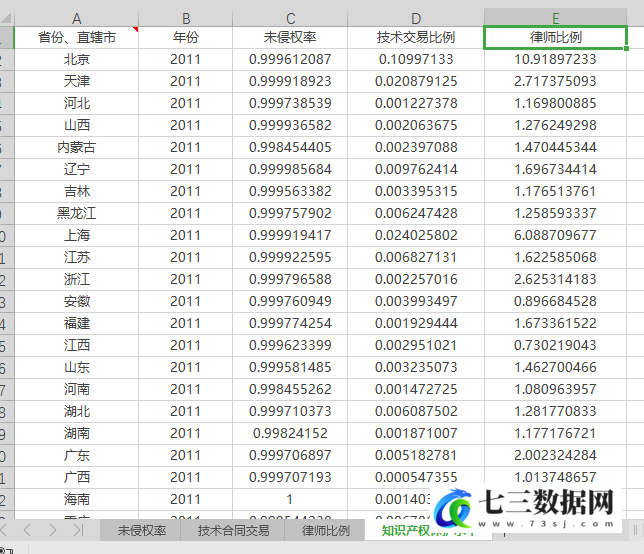Viewport: 644px width, 554px height.
Task: Select the 江西 cell
Action: 76,345
